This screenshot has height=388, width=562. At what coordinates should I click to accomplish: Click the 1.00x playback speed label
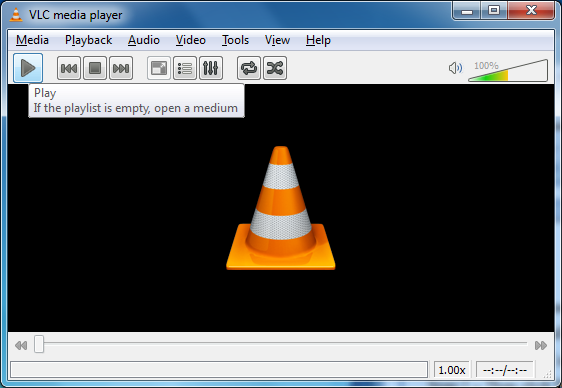[452, 370]
